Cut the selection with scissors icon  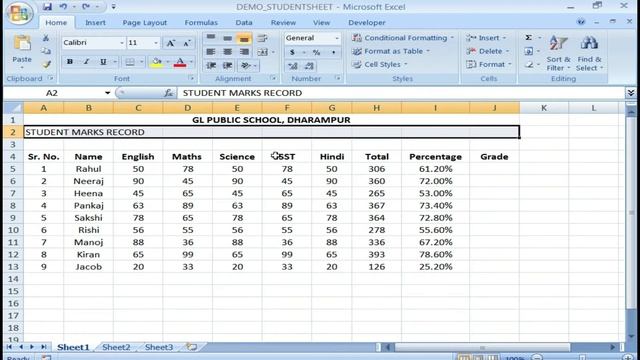(x=46, y=38)
